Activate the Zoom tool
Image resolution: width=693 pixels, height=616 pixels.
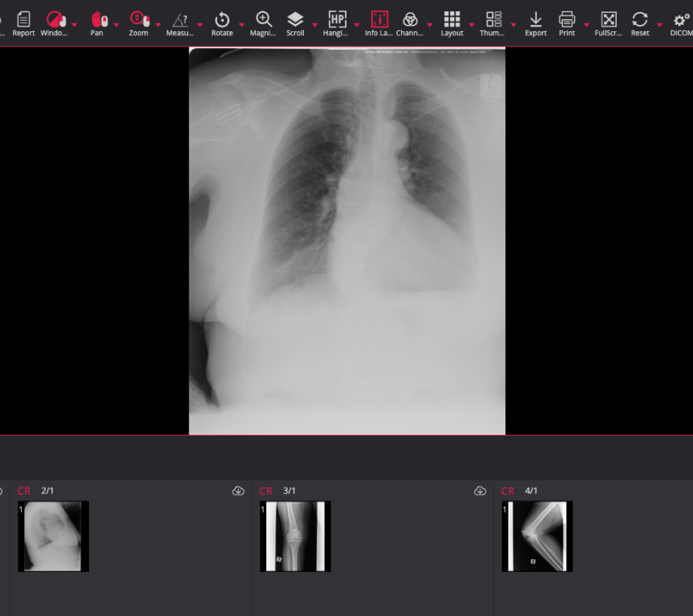pyautogui.click(x=139, y=24)
